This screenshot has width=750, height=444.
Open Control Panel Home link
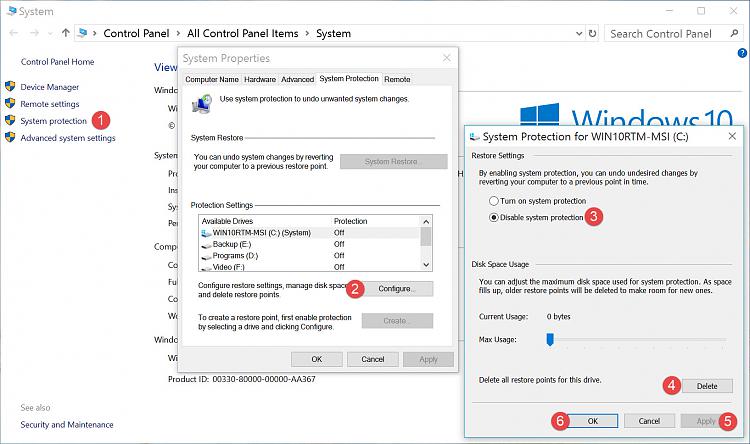[57, 62]
